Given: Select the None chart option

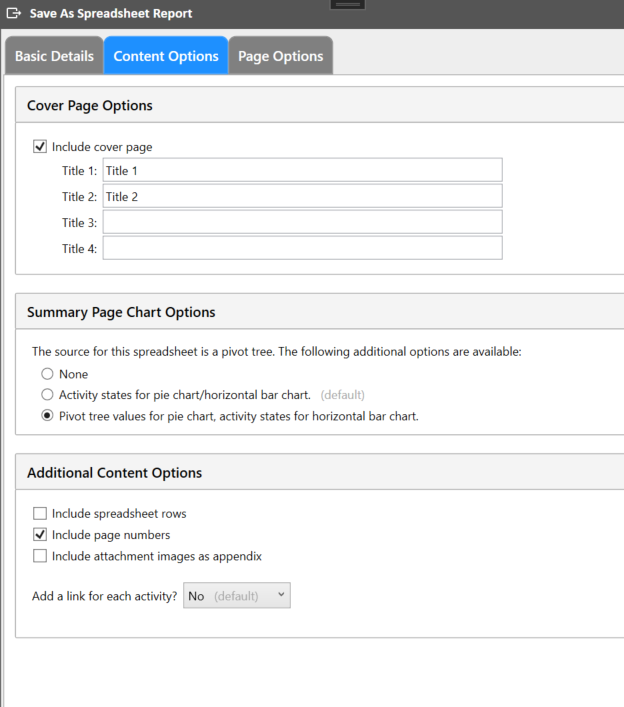Looking at the screenshot, I should (x=47, y=374).
